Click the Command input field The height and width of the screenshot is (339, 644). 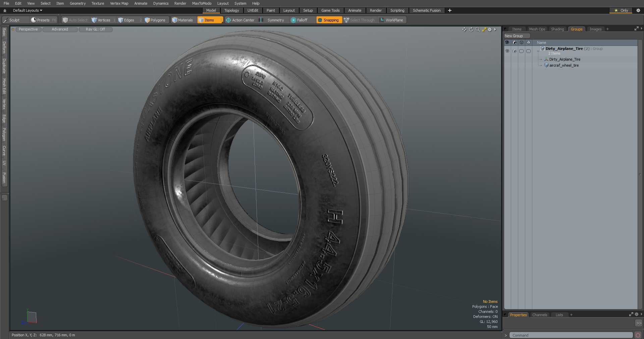[571, 335]
